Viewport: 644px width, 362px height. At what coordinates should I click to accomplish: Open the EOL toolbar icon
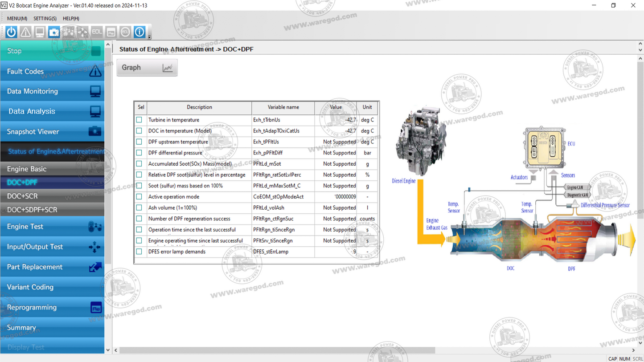pos(97,32)
